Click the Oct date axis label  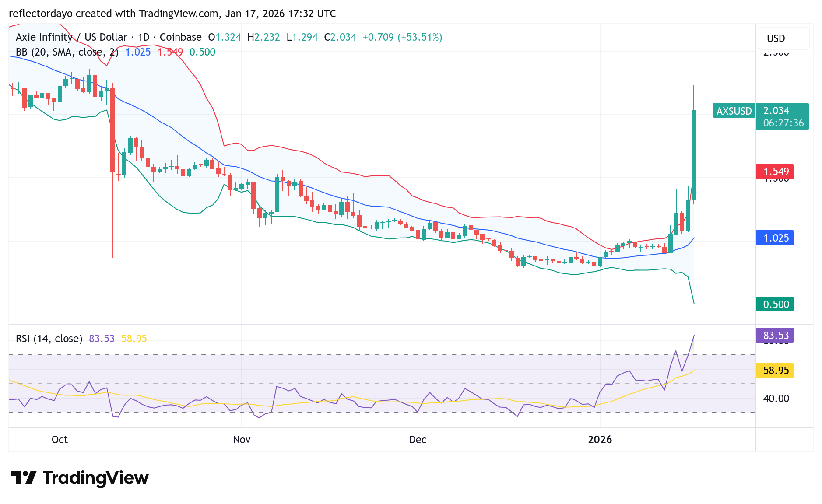coord(60,440)
